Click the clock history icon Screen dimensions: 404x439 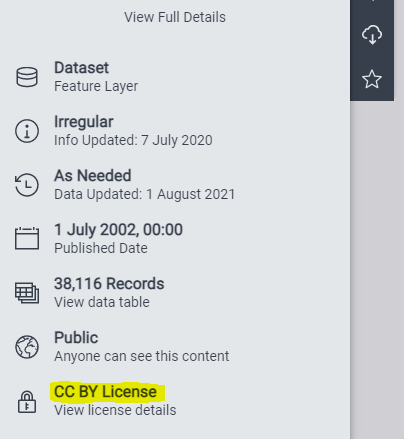click(27, 185)
